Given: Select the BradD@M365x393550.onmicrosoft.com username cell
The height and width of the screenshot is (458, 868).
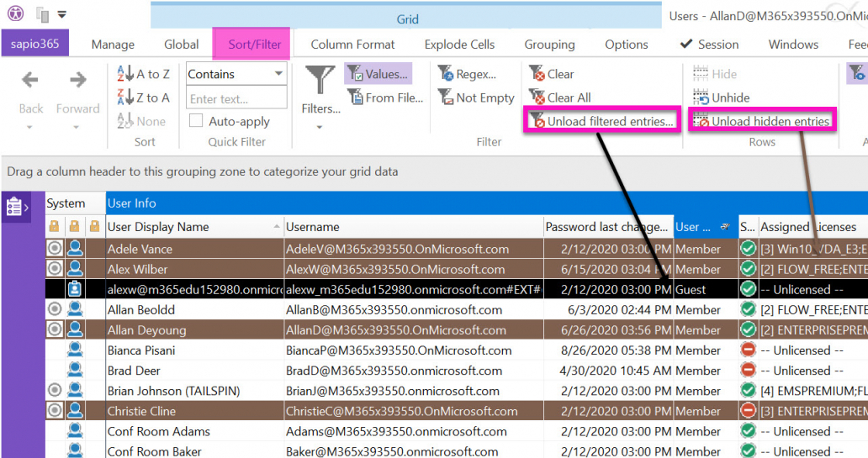Looking at the screenshot, I should pos(413,370).
